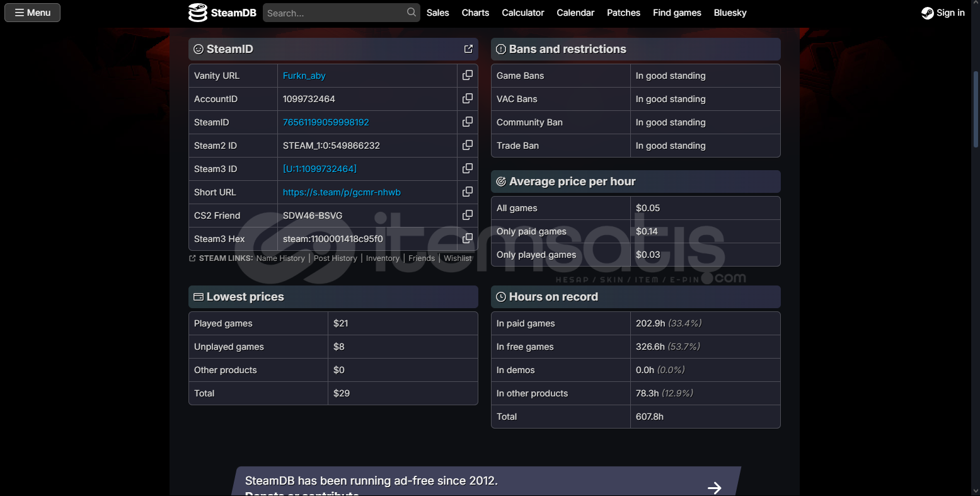Open the Patches page
Viewport: 980px width, 496px height.
tap(623, 13)
